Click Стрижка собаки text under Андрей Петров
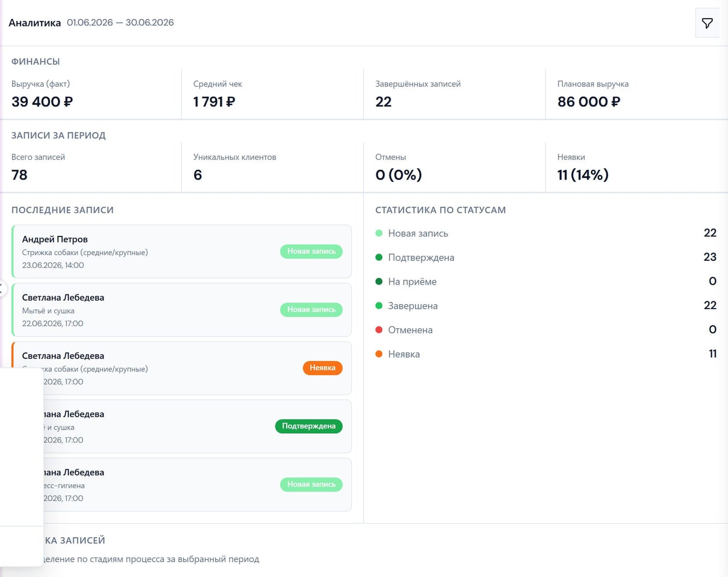 pyautogui.click(x=85, y=252)
